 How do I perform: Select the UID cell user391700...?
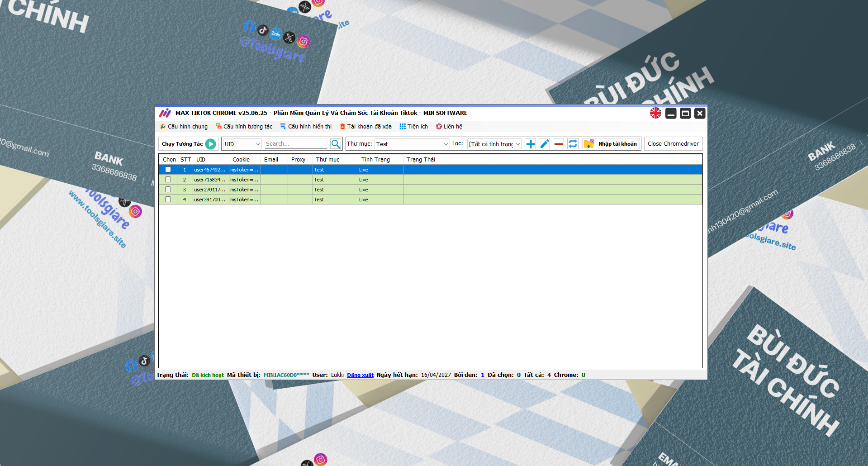click(x=211, y=200)
